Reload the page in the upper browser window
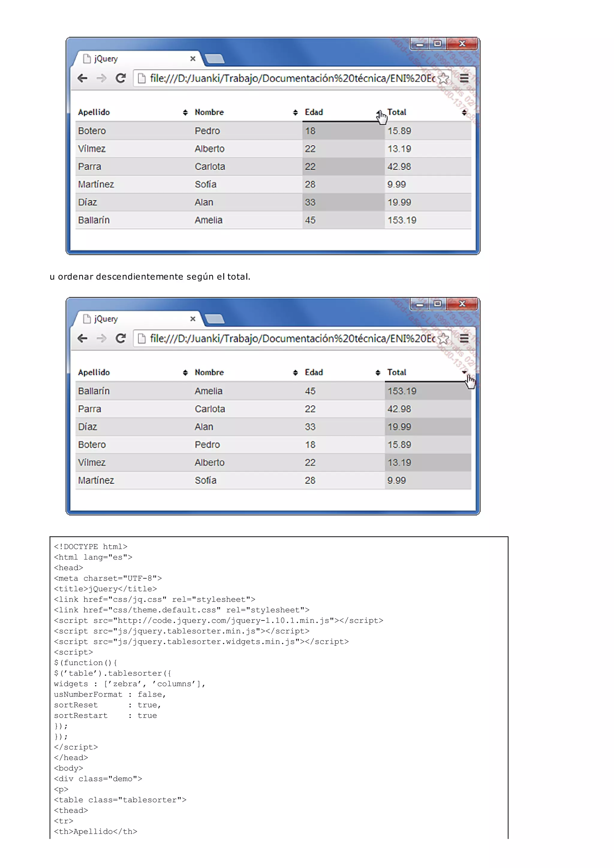The width and height of the screenshot is (614, 868). point(121,78)
